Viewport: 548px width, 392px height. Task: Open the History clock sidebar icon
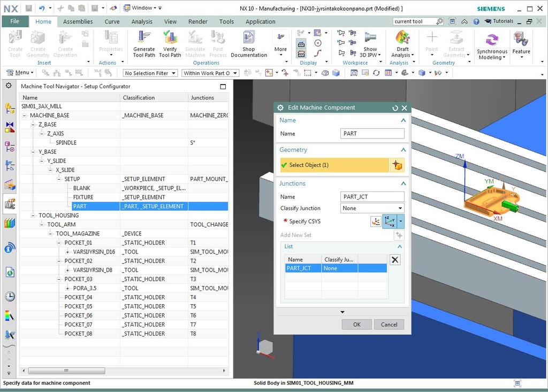point(10,297)
